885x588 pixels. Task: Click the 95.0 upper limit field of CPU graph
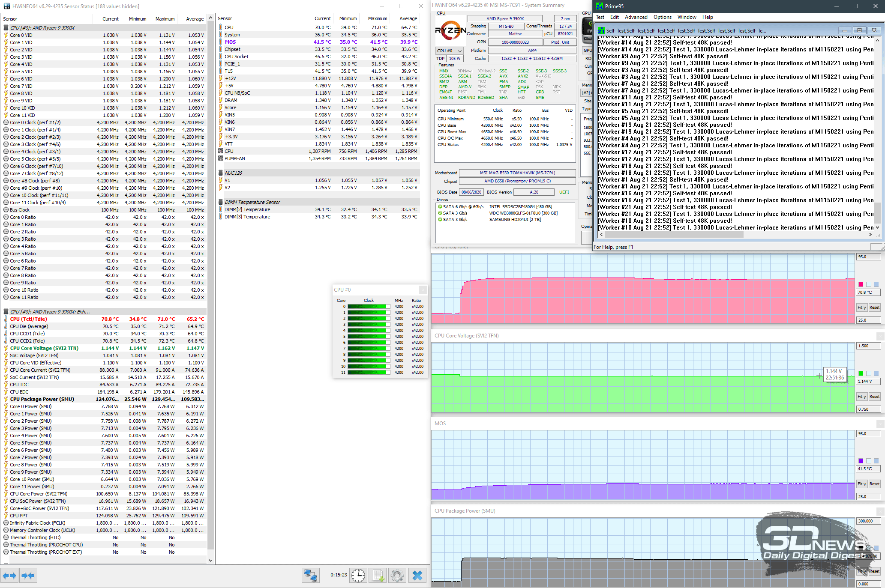[x=868, y=257]
